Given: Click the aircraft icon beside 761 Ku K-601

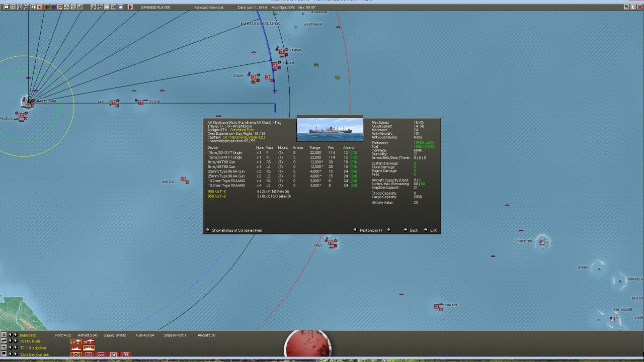Looking at the screenshot, I should click(x=4, y=341).
